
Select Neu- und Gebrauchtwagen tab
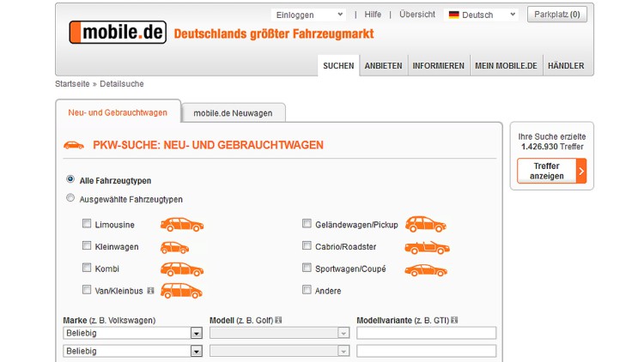(118, 112)
